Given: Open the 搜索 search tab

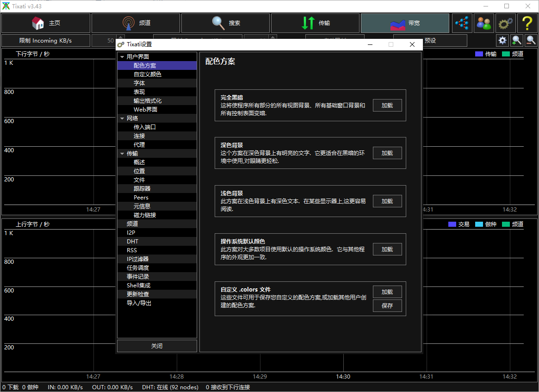Looking at the screenshot, I should [x=225, y=23].
